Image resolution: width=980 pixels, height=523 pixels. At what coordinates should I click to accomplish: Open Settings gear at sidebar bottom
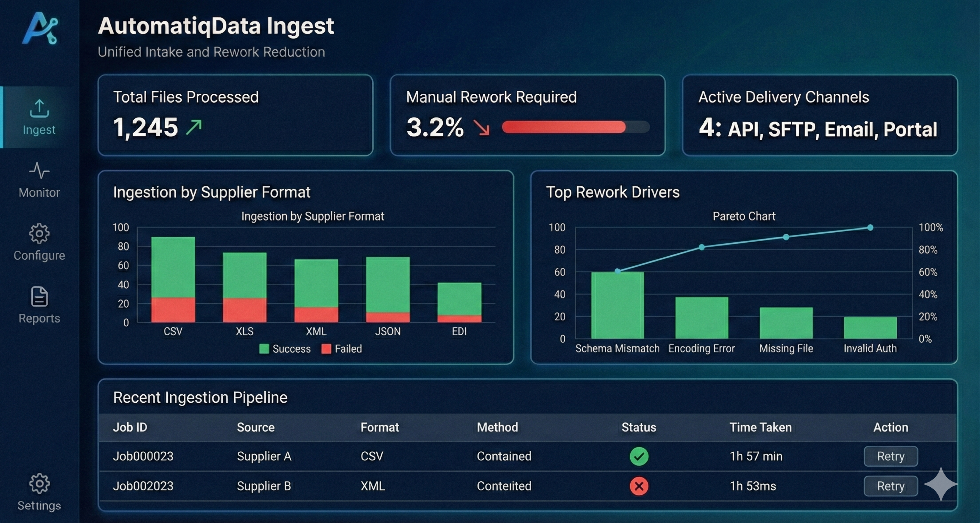click(39, 483)
